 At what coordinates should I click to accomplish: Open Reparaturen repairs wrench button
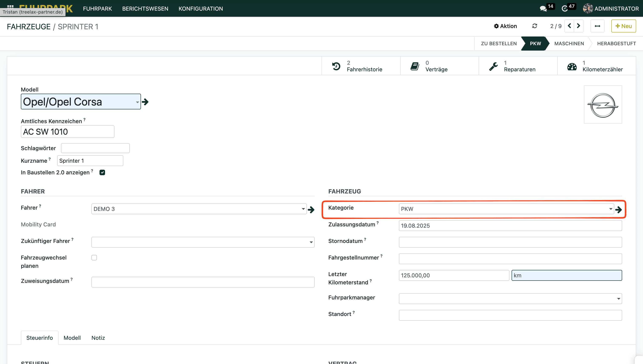[518, 66]
